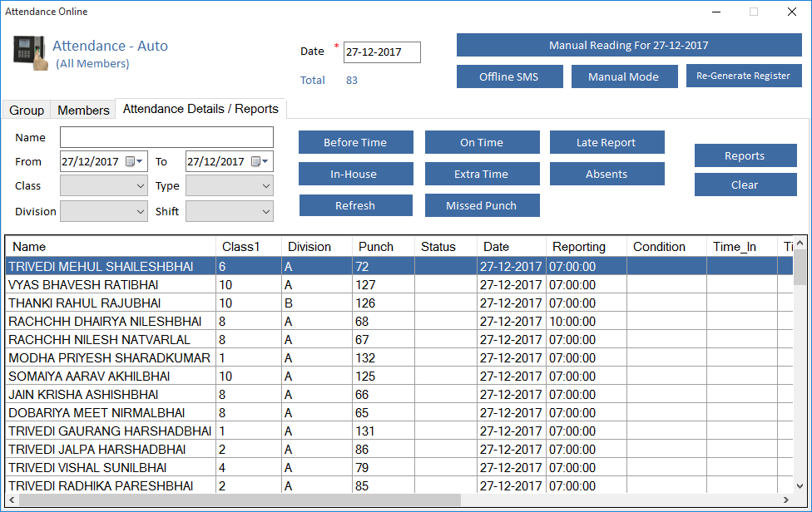This screenshot has height=512, width=812.
Task: Click the Manual Reading For 27-12-2017 button
Action: click(x=628, y=46)
